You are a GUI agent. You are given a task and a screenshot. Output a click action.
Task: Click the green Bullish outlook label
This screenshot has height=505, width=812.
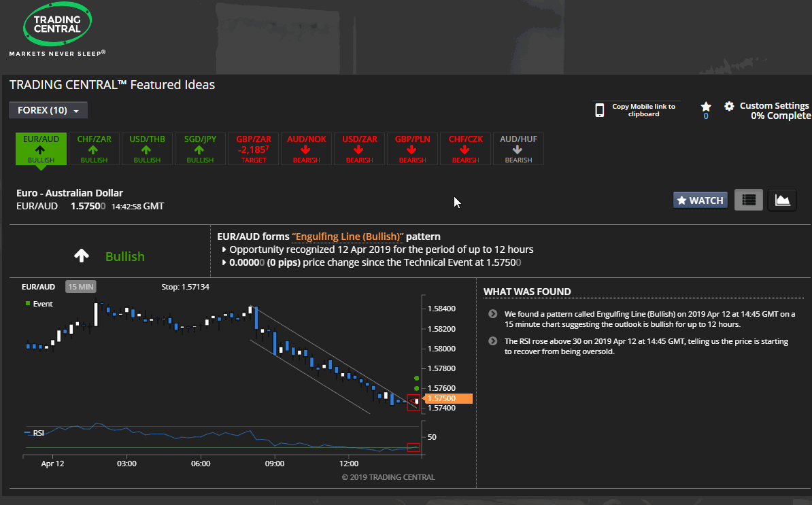[125, 256]
